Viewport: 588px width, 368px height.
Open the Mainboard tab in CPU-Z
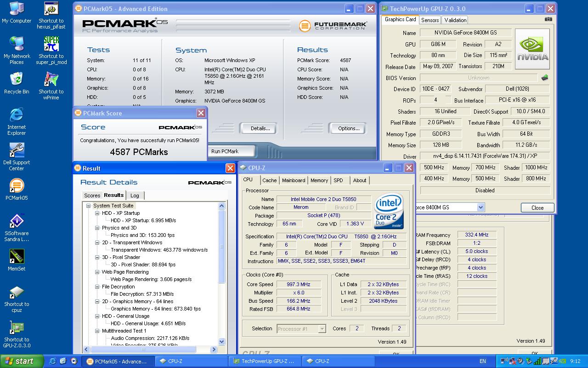coord(294,180)
